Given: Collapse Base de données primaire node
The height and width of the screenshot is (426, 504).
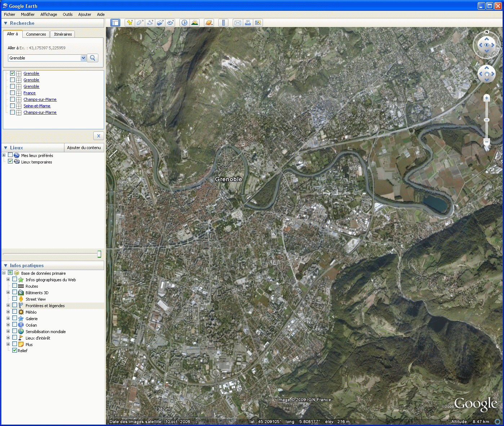Looking at the screenshot, I should 4,273.
